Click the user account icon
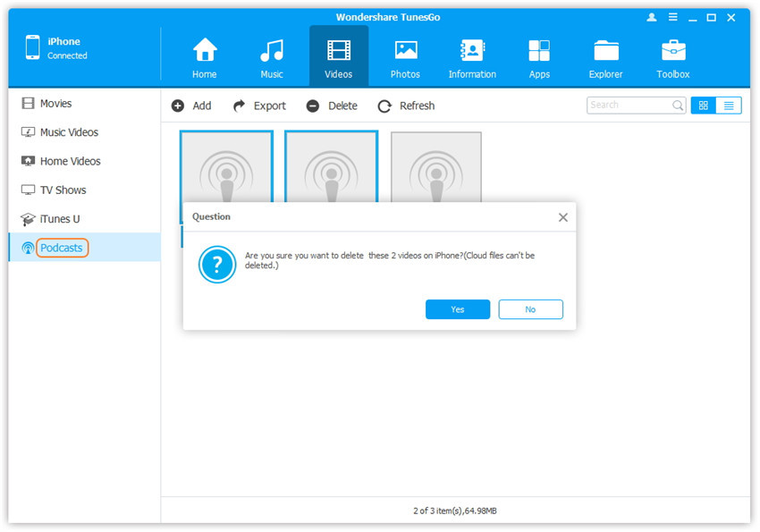The height and width of the screenshot is (532, 760). tap(652, 18)
